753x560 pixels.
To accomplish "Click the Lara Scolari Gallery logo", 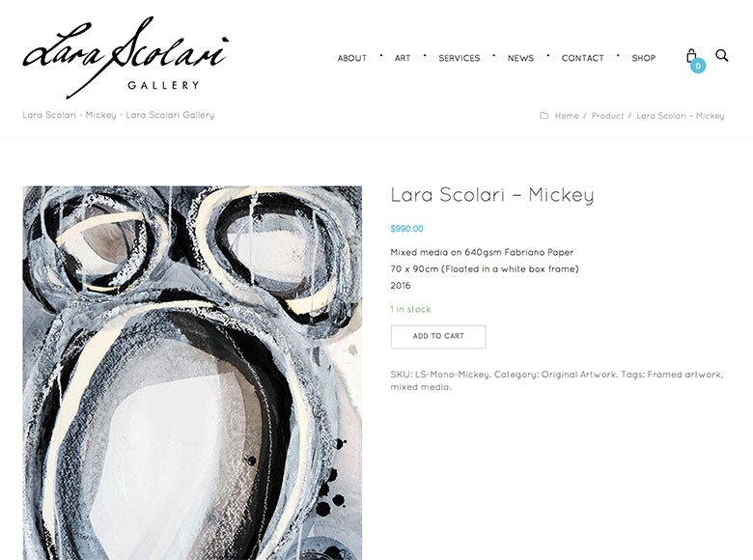I will 125,57.
